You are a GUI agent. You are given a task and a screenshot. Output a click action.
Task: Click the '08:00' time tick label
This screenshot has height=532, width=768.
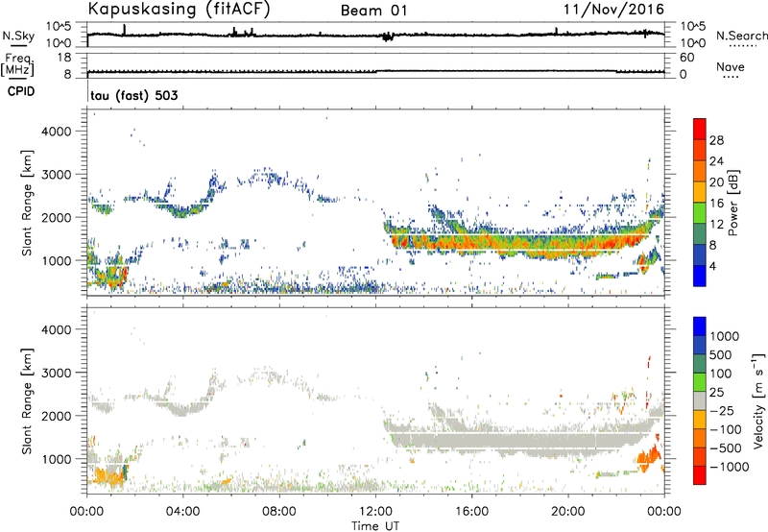tap(279, 512)
